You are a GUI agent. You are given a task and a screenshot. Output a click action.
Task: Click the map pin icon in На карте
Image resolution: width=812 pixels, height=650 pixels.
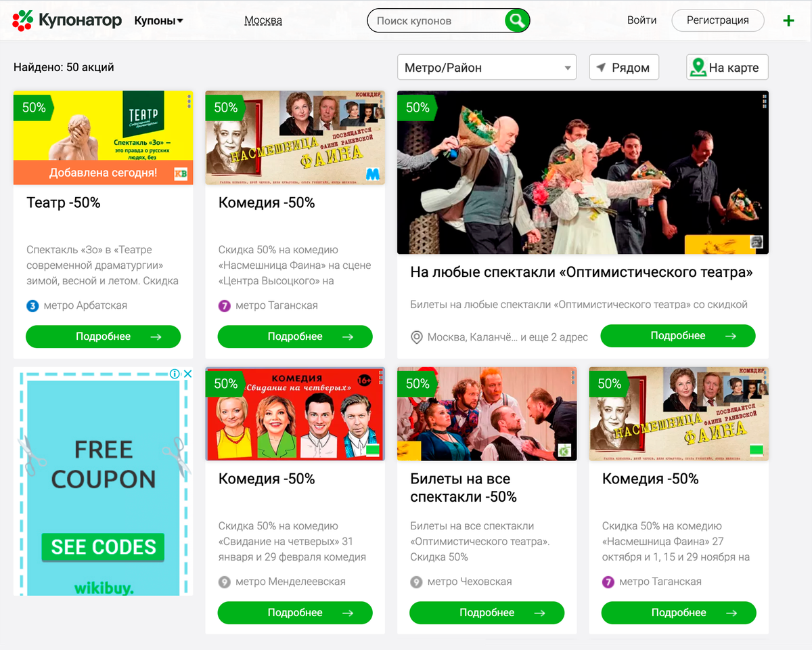[x=698, y=67]
